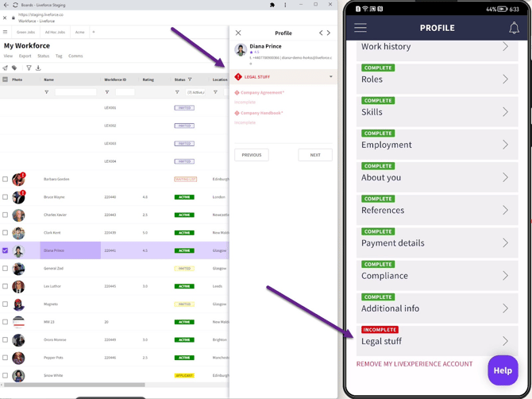The image size is (532, 399).
Task: Open the About you section on mobile
Action: [437, 176]
